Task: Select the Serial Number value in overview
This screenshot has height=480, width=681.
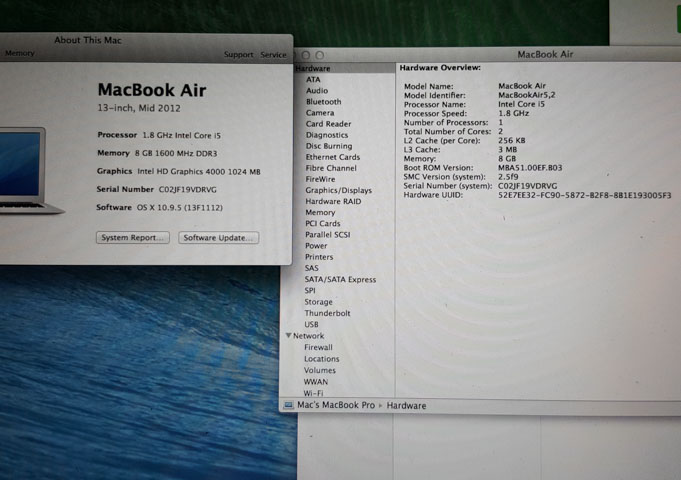Action: (527, 186)
